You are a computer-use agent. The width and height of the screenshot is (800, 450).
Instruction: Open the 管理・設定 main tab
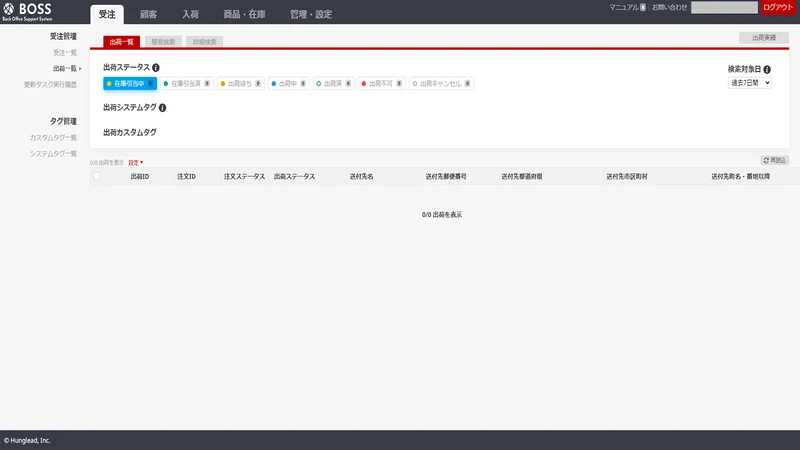pos(311,14)
